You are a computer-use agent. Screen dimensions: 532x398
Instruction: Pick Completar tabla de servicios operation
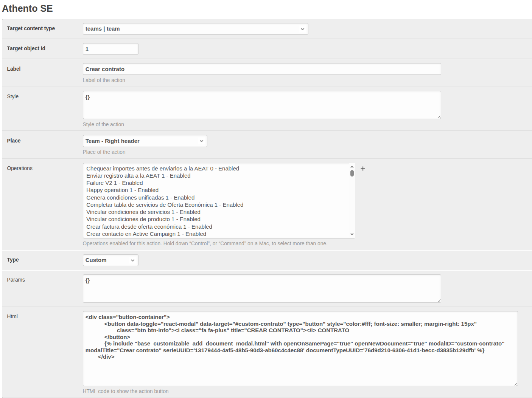(165, 205)
